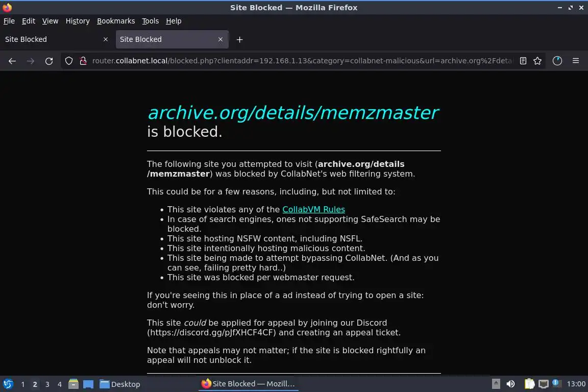Toggle reader view in address bar

[x=523, y=61]
